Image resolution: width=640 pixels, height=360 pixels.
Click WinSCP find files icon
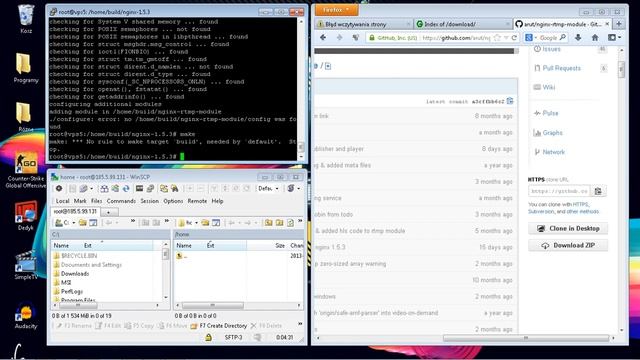(175, 188)
